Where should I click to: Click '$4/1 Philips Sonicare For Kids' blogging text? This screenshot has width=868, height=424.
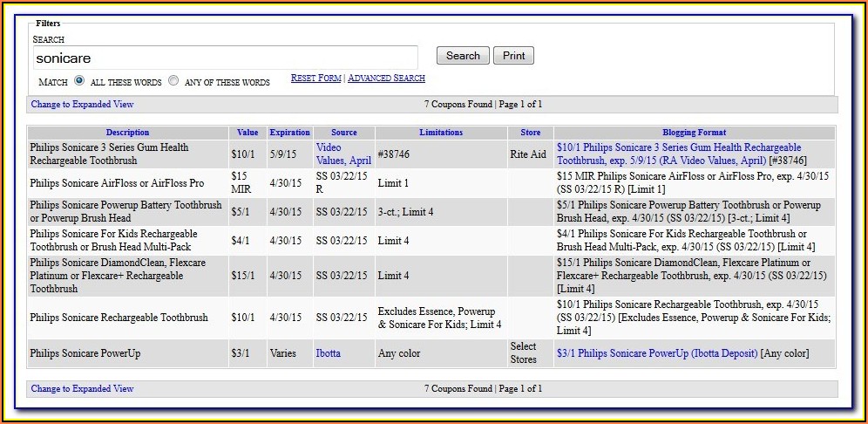tap(686, 241)
